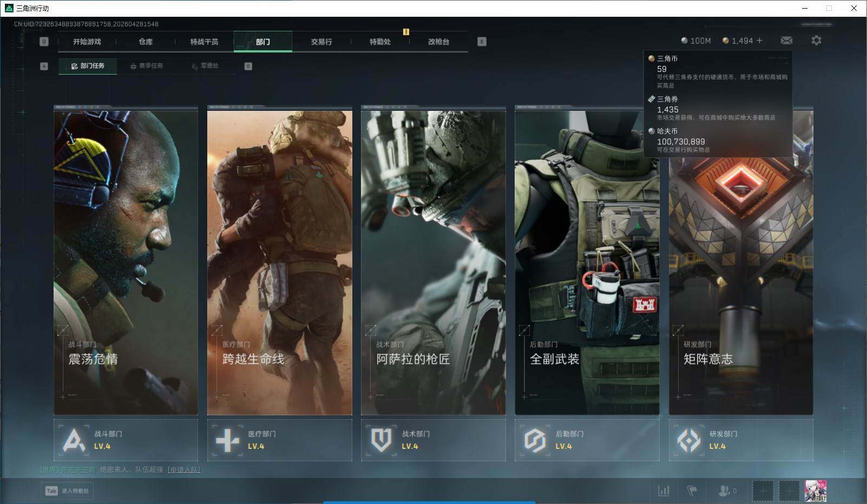Image resolution: width=867 pixels, height=504 pixels.
Task: Click the plus icon to add currency
Action: [x=760, y=41]
